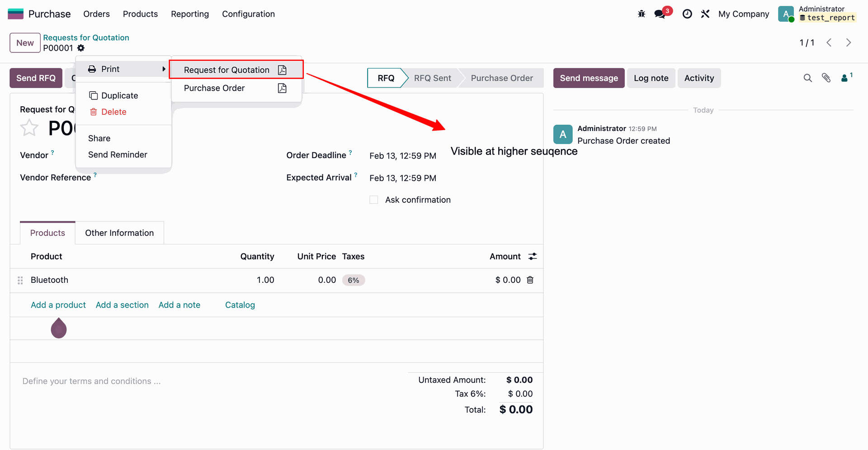This screenshot has width=868, height=450.
Task: Go to next record arrow
Action: (849, 42)
